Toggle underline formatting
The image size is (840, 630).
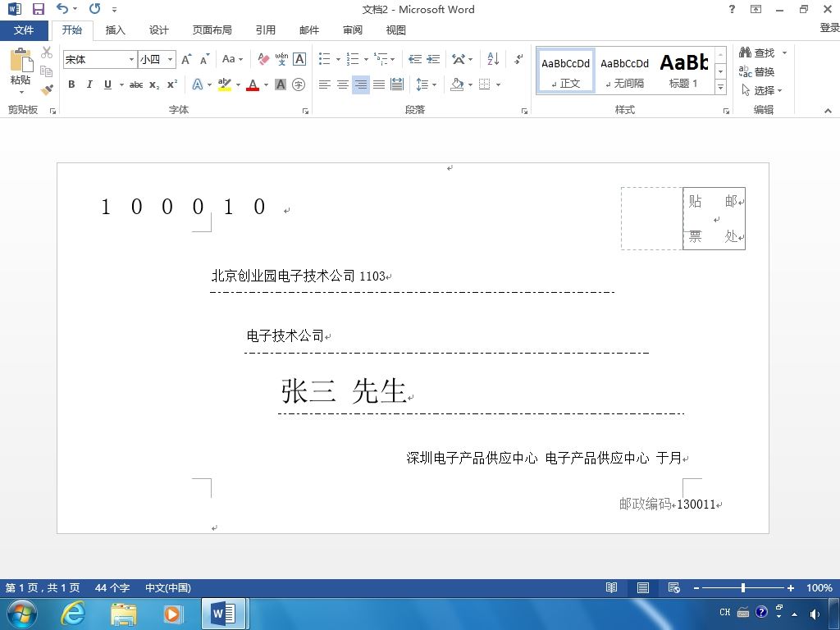[107, 84]
